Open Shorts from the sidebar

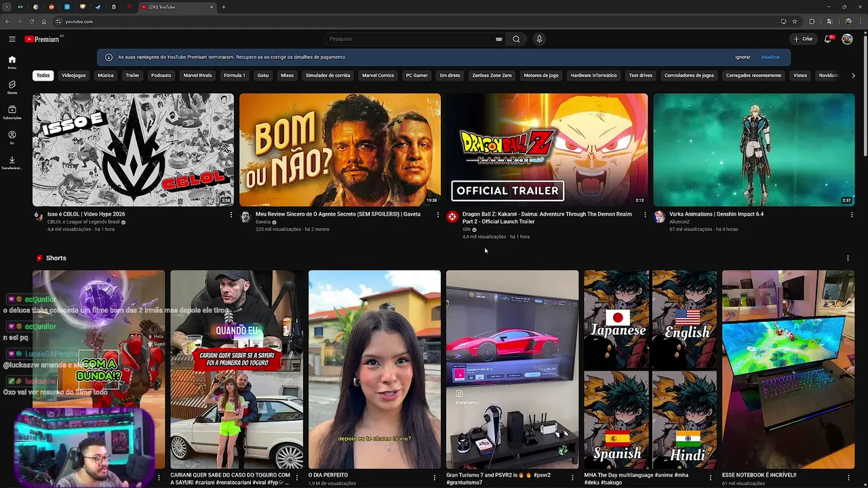click(x=12, y=87)
